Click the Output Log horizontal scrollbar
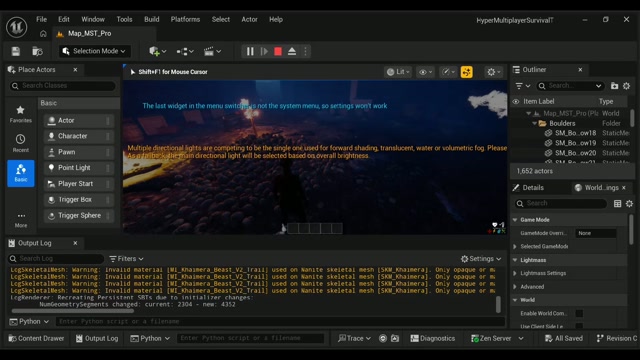 tap(72, 311)
